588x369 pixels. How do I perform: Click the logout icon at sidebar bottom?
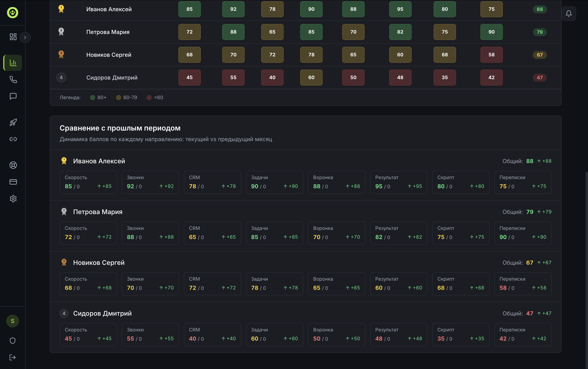(x=12, y=358)
